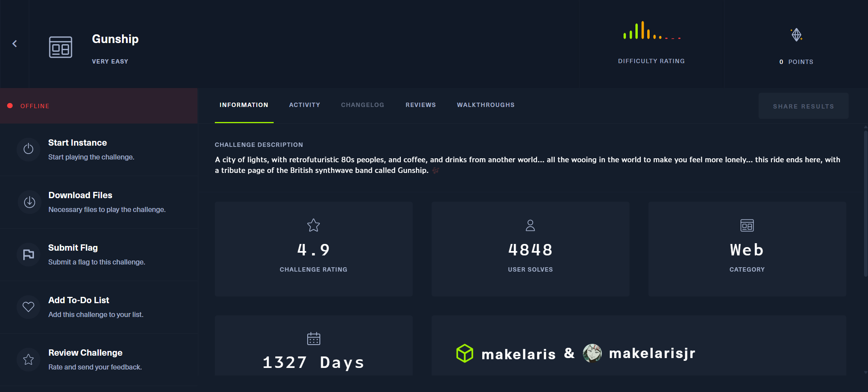This screenshot has height=392, width=868.
Task: Click the Download Files arrow icon
Action: [30, 202]
